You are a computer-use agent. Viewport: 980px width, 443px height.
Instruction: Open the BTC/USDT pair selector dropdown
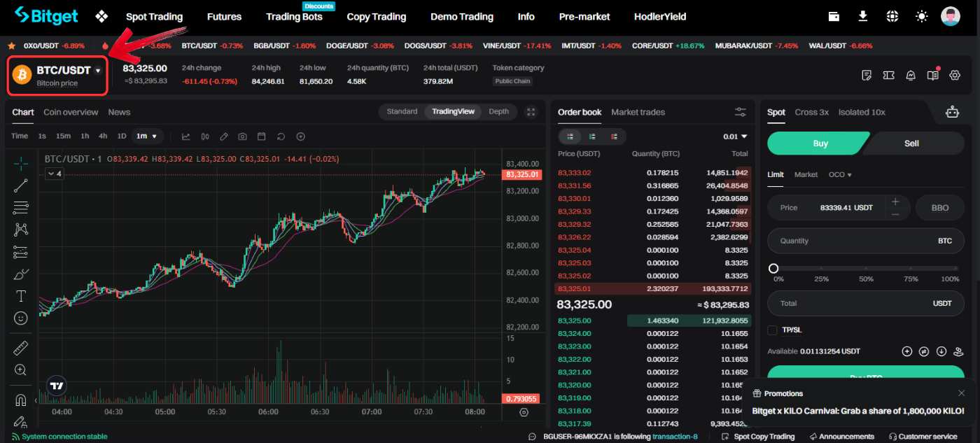tap(98, 71)
